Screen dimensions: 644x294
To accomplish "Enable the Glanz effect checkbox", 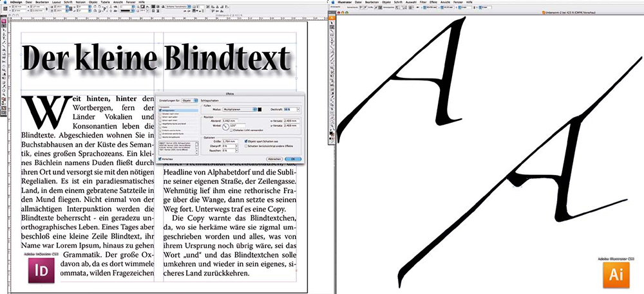I will 160,127.
